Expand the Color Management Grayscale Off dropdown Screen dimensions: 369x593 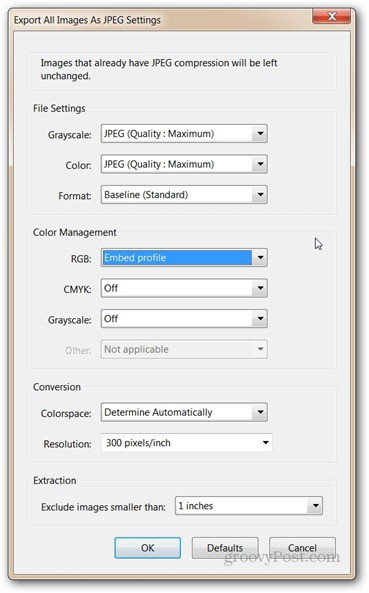(x=184, y=319)
